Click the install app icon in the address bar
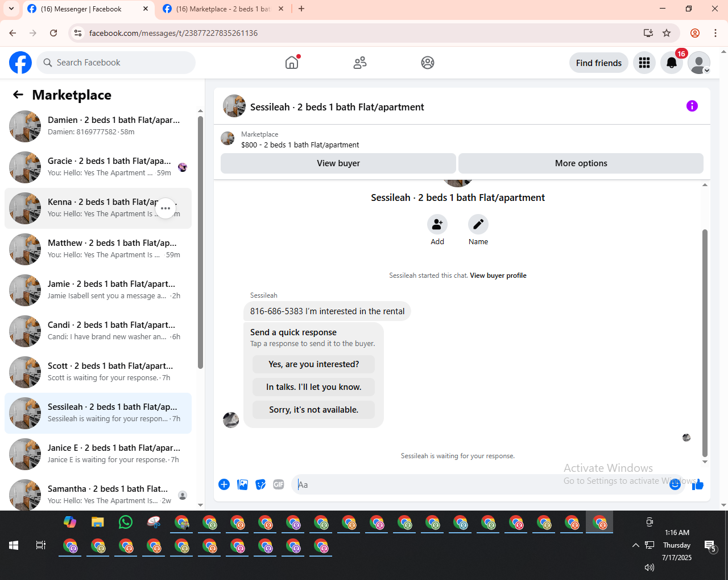This screenshot has height=580, width=728. [x=648, y=33]
